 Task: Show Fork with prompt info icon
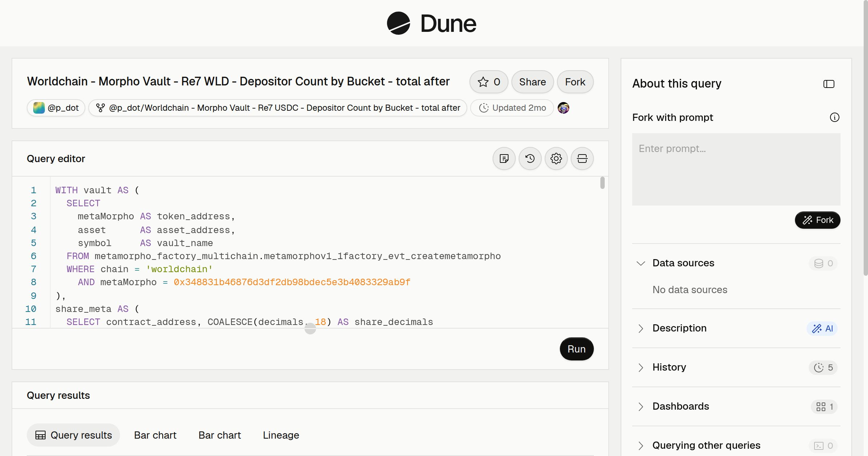click(x=834, y=117)
